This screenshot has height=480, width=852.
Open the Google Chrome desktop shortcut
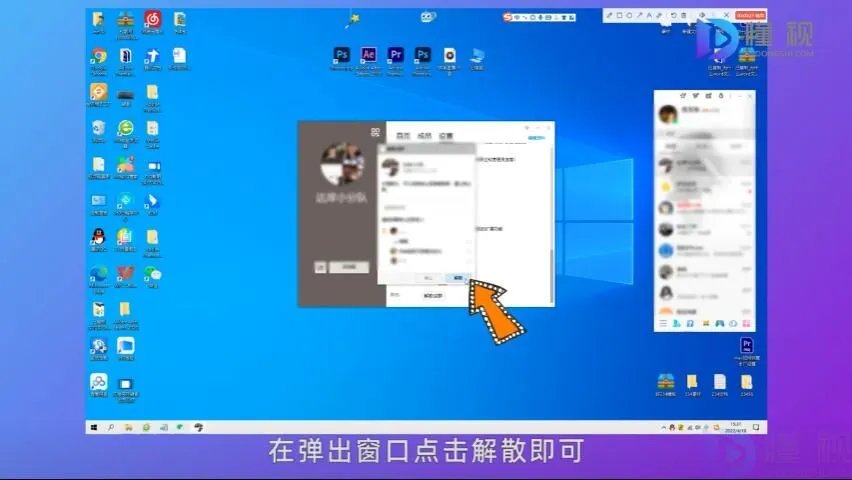tap(99, 56)
